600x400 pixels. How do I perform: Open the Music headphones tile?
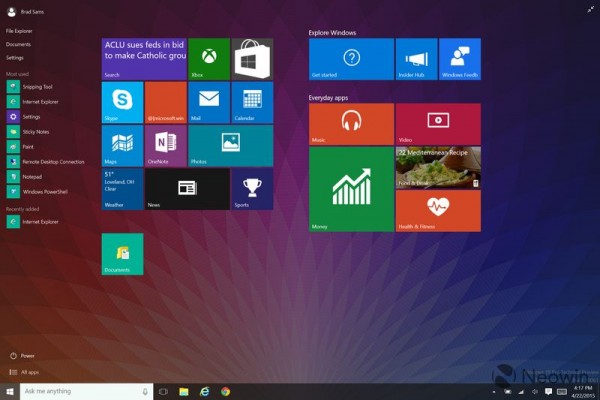click(x=351, y=124)
